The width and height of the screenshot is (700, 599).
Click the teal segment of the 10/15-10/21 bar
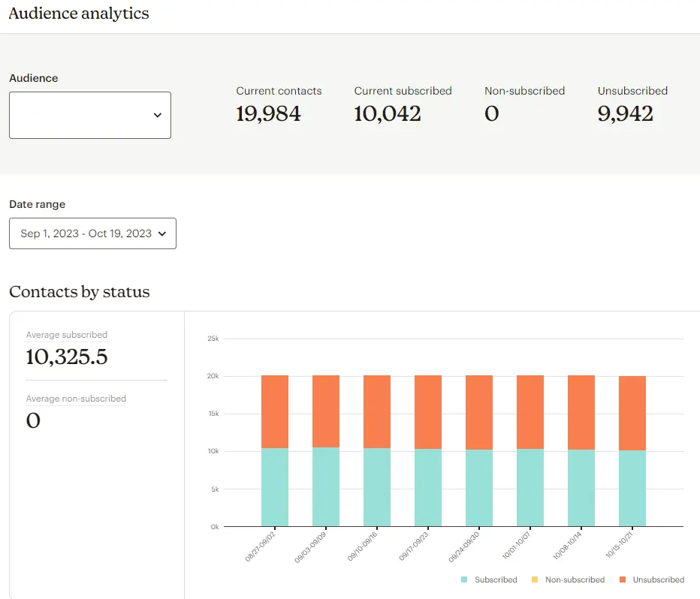(x=631, y=488)
